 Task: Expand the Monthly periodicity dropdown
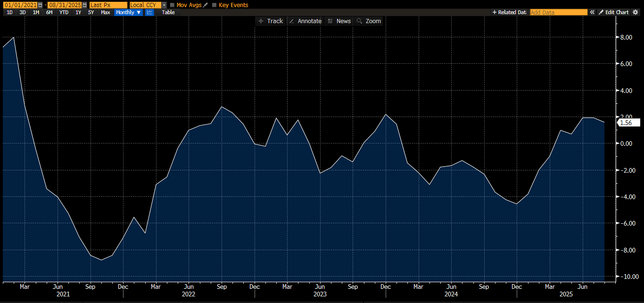click(128, 12)
